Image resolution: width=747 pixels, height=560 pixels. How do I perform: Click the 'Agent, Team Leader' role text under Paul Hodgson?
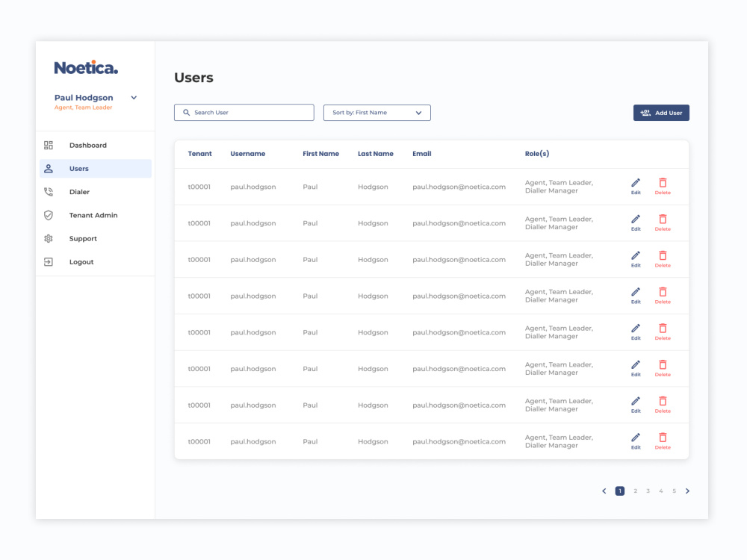(x=84, y=108)
